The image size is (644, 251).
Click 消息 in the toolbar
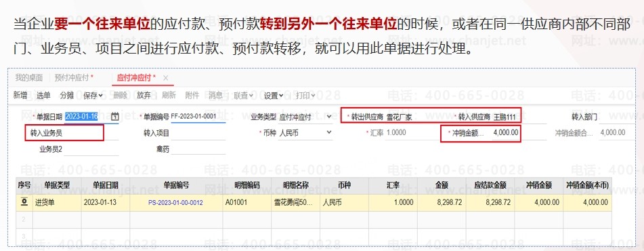tap(215, 96)
